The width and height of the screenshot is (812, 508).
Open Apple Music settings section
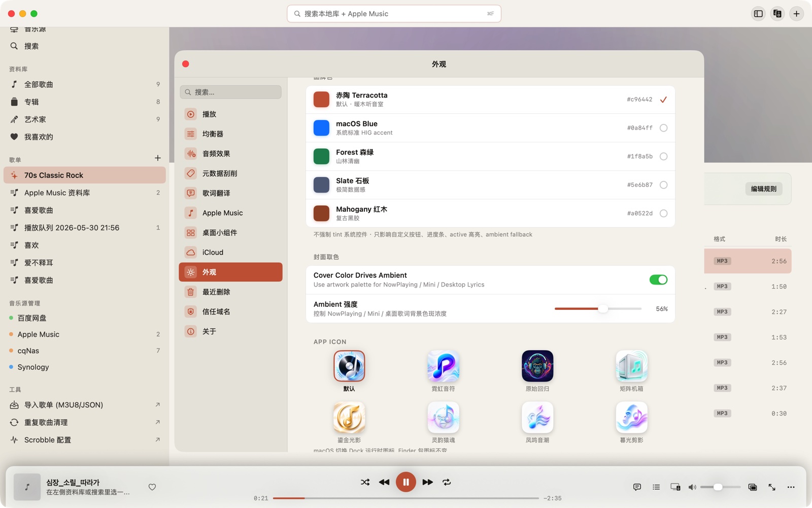[231, 213]
